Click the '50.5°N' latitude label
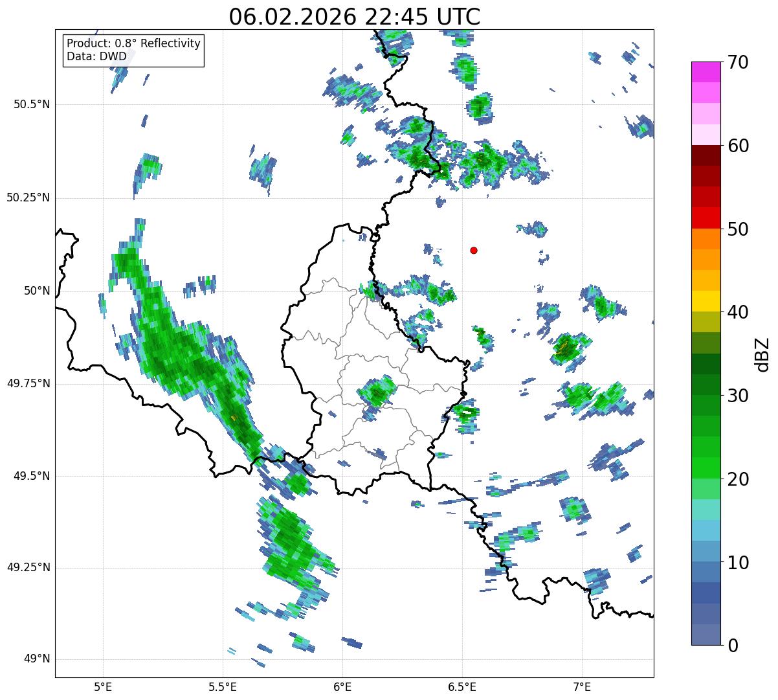Image resolution: width=778 pixels, height=700 pixels. point(32,104)
